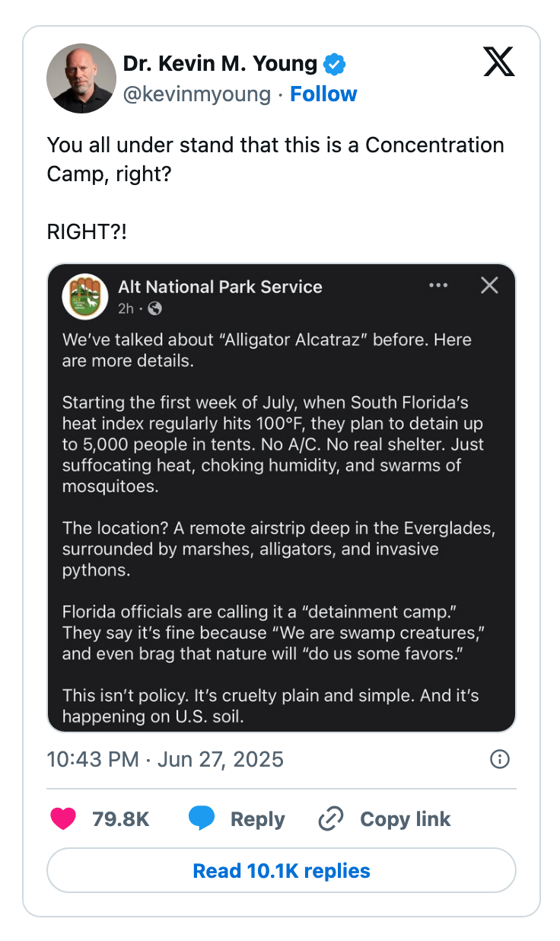Click the 79.8K likes count
560x941 pixels.
click(x=120, y=819)
